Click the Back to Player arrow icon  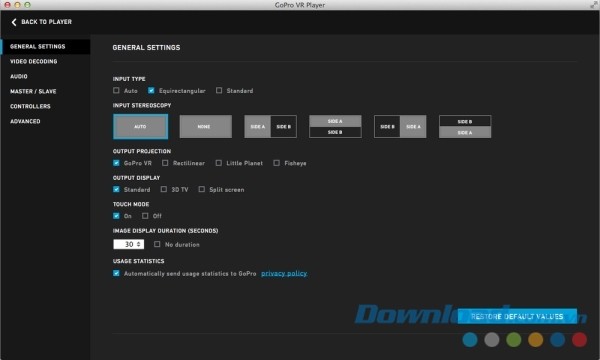click(14, 22)
